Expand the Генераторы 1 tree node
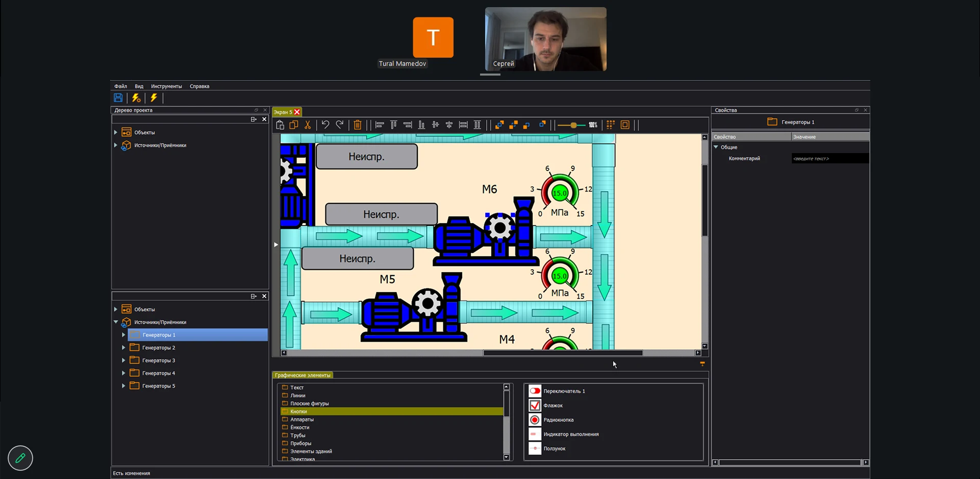 (123, 335)
